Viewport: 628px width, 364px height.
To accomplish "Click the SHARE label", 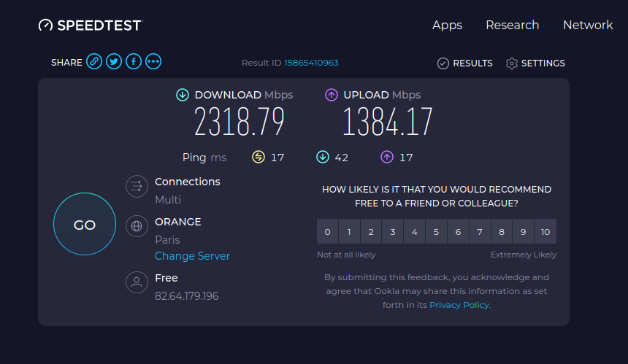I will [x=66, y=63].
